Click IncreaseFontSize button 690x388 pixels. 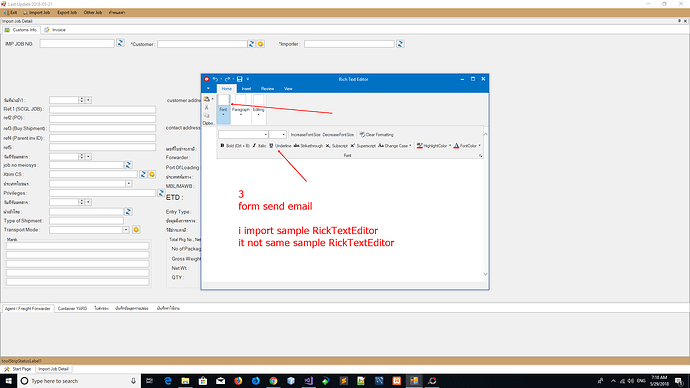tap(305, 135)
